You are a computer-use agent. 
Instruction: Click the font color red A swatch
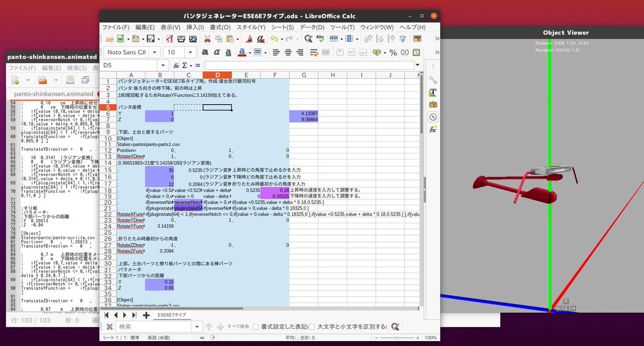[x=241, y=53]
